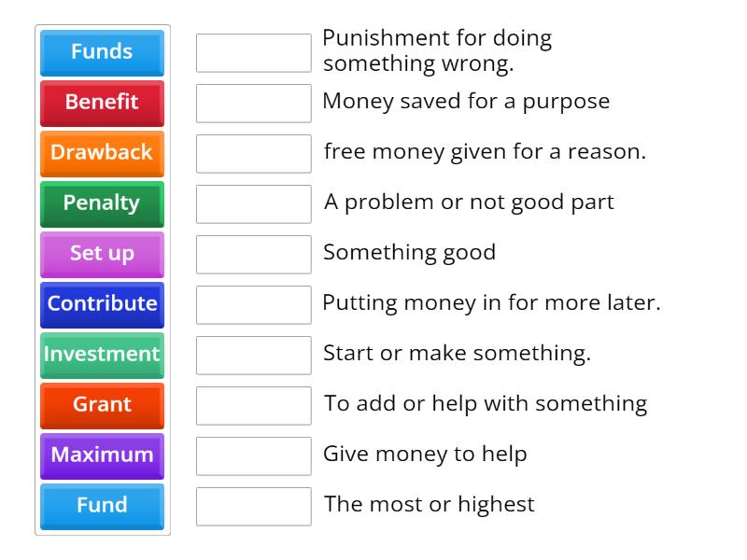This screenshot has width=747, height=560.
Task: Select the Maximum word tile
Action: click(x=101, y=455)
